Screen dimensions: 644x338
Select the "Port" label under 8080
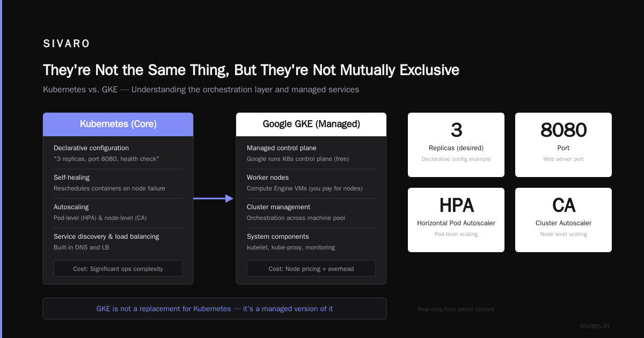click(x=563, y=148)
